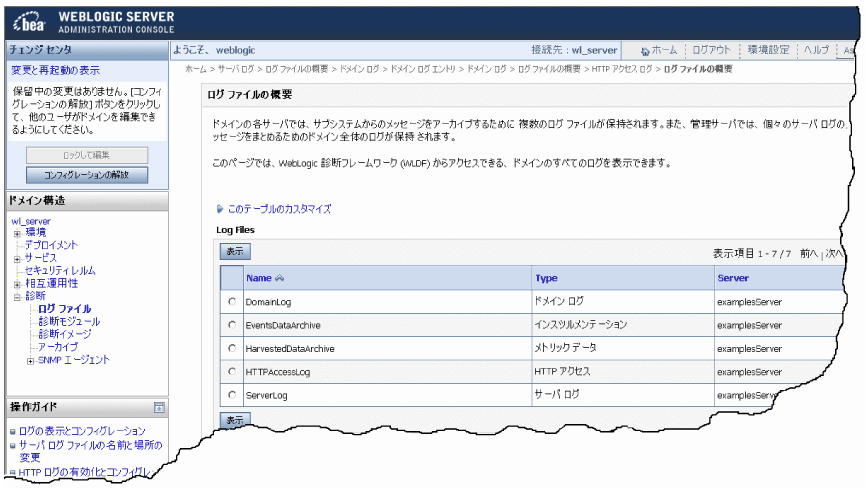Click ホーム in the breadcrumb trail
This screenshot has height=488, width=867.
point(195,69)
